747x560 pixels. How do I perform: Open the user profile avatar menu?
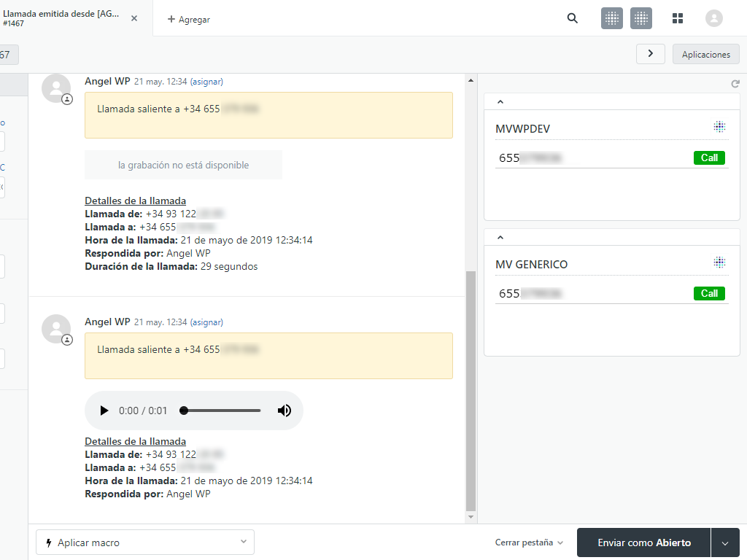point(713,17)
